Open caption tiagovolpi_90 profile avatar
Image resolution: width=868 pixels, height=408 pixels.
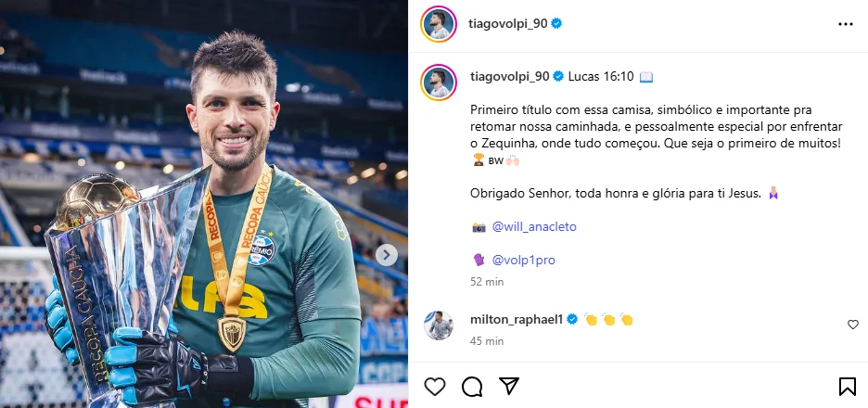click(x=439, y=82)
